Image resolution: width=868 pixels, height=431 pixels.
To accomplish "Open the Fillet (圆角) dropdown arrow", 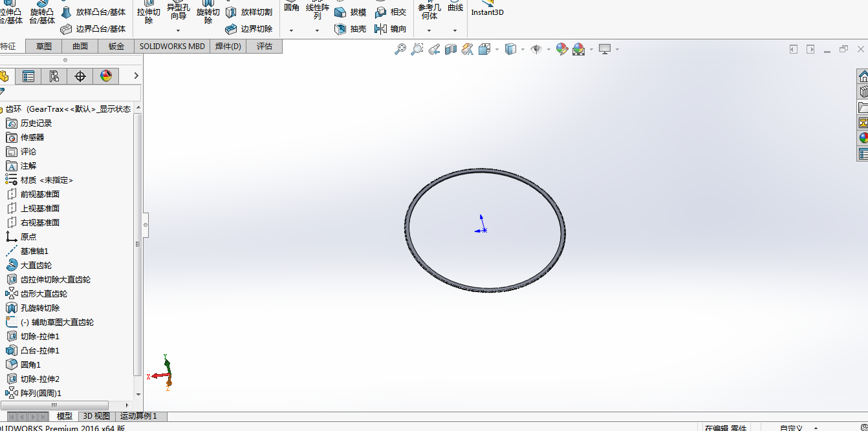I will click(291, 30).
